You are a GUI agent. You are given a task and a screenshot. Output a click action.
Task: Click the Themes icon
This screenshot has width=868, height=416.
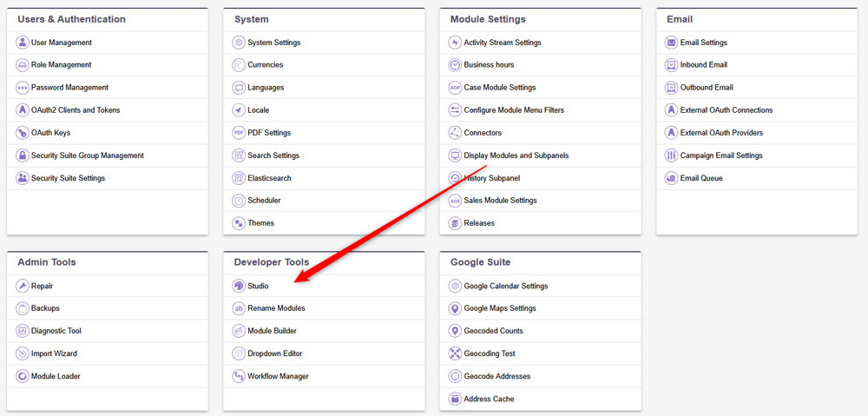click(239, 223)
